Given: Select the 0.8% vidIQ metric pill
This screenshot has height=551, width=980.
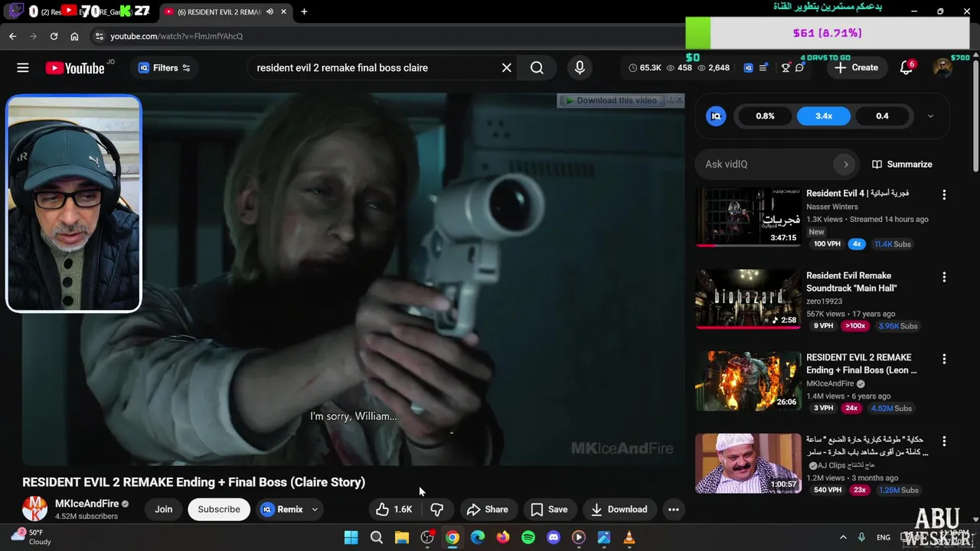Looking at the screenshot, I should click(x=765, y=116).
